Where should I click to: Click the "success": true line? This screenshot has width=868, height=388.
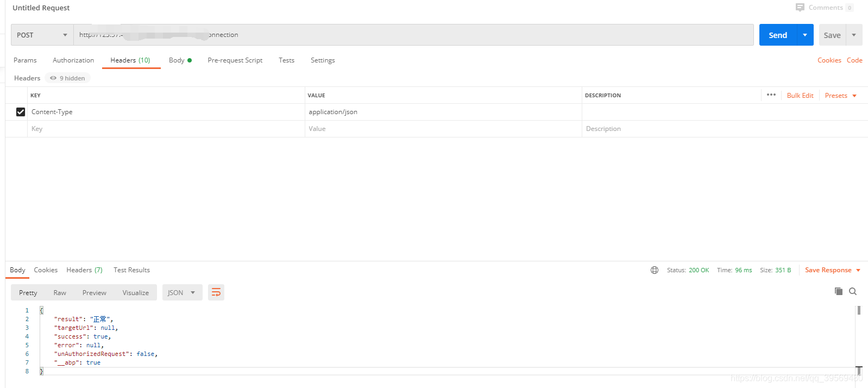click(83, 336)
